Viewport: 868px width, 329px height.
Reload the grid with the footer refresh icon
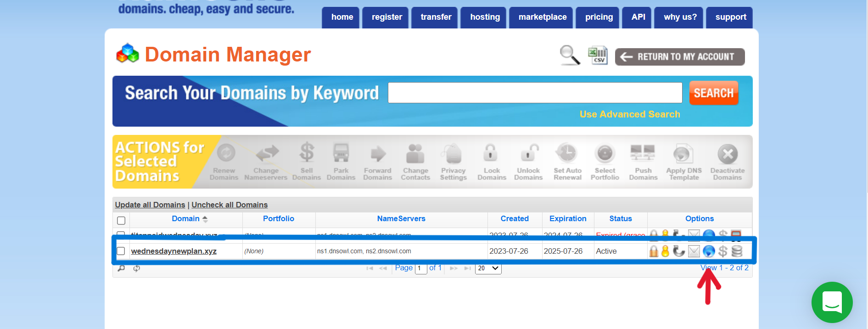coord(136,268)
